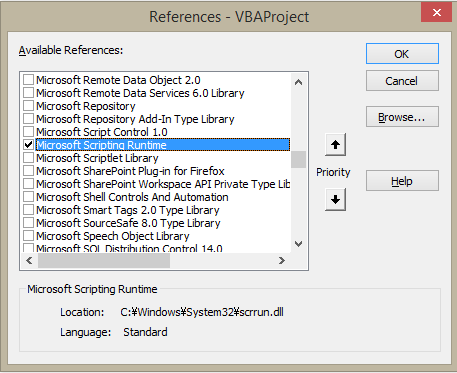Image resolution: width=457 pixels, height=373 pixels.
Task: Click the horizontal scroll left arrow
Action: pyautogui.click(x=29, y=260)
